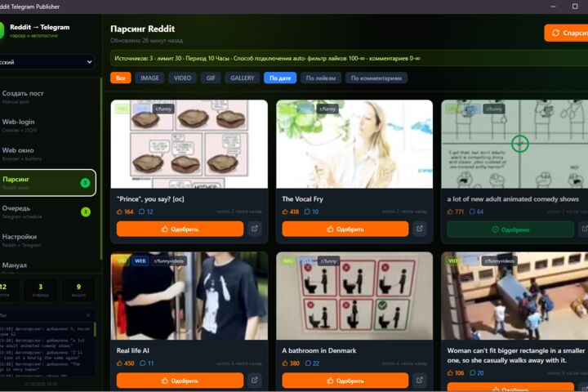Approve "Prince", you say? post with Одобрить
The height and width of the screenshot is (392, 588).
tap(180, 229)
